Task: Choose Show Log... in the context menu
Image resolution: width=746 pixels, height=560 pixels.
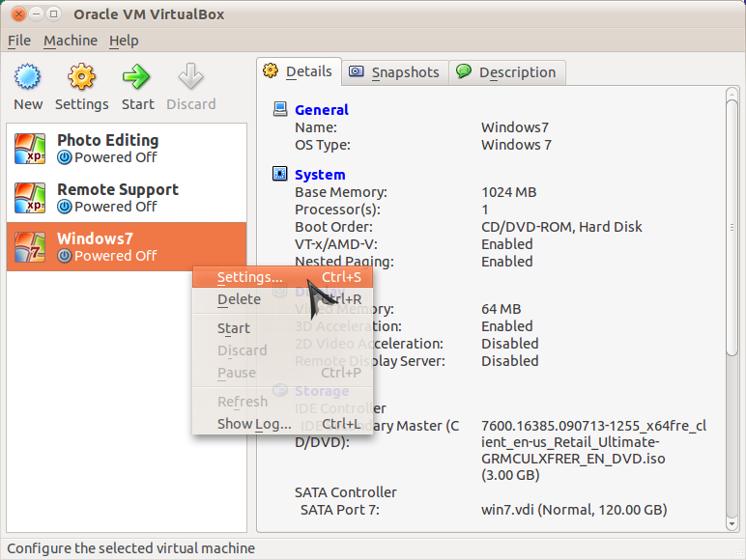Action: [282, 424]
